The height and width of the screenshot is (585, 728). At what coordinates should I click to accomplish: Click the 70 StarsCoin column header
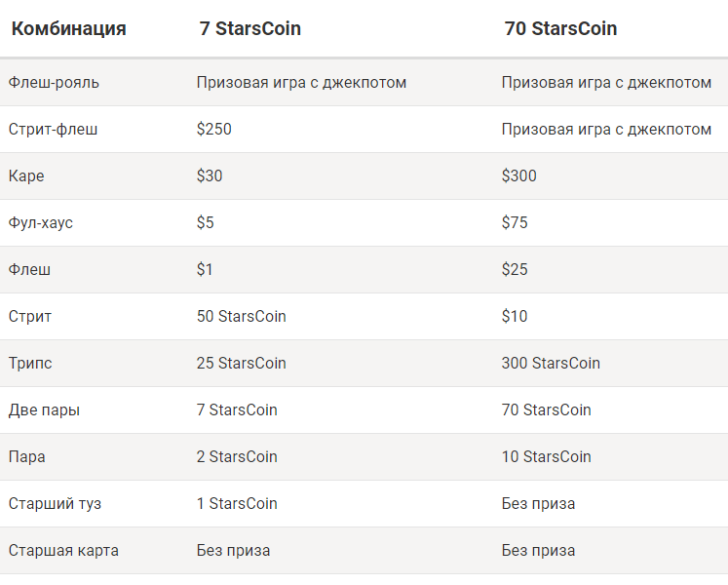(560, 29)
